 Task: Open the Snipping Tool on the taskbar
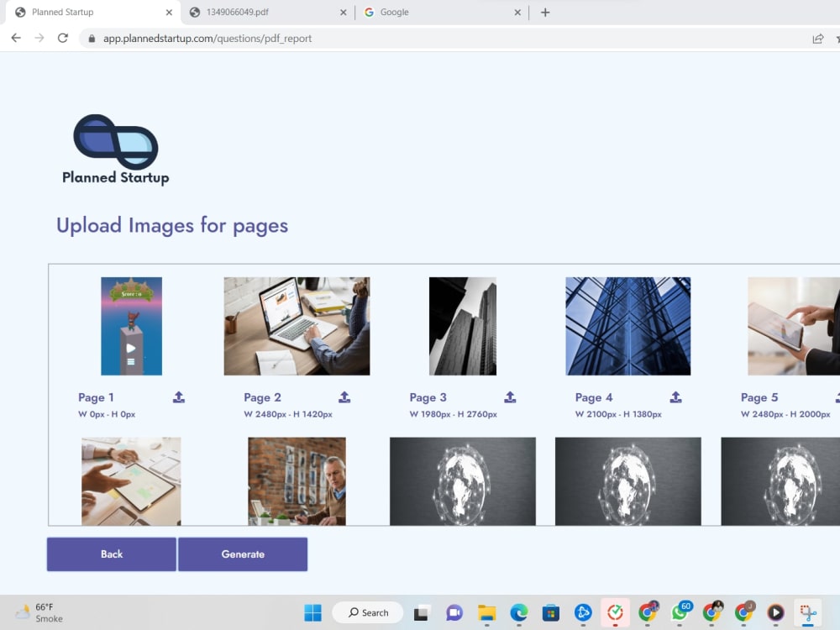point(808,612)
